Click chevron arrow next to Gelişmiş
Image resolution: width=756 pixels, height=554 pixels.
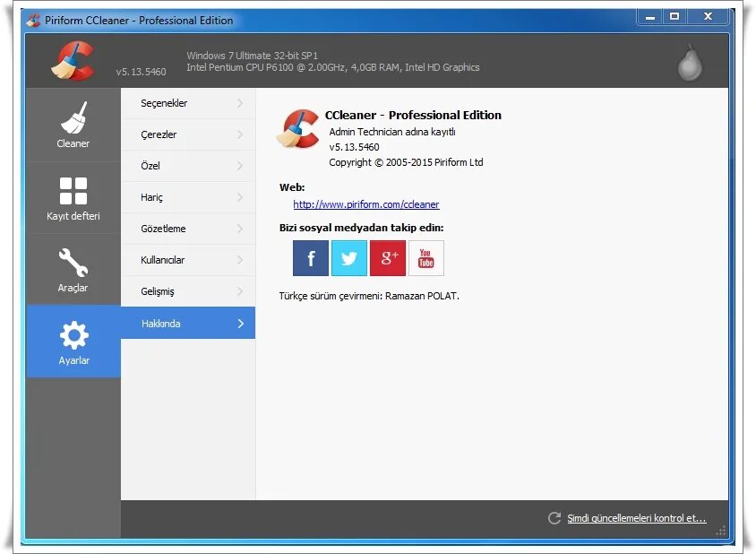(x=240, y=291)
